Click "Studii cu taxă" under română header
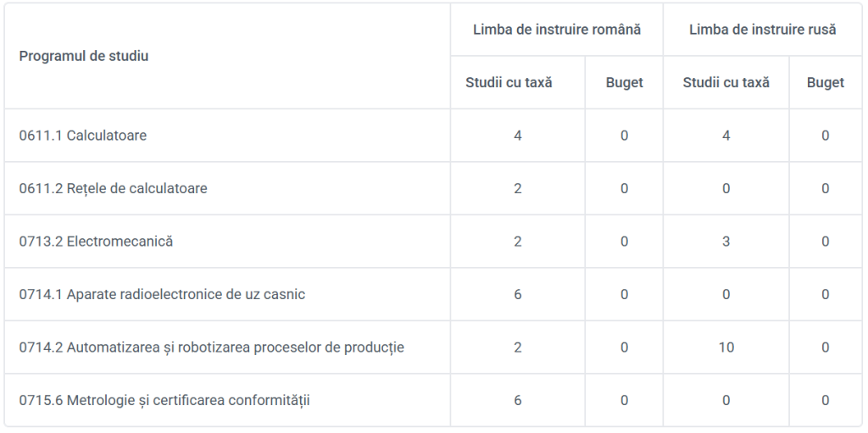This screenshot has width=868, height=433. tap(509, 83)
